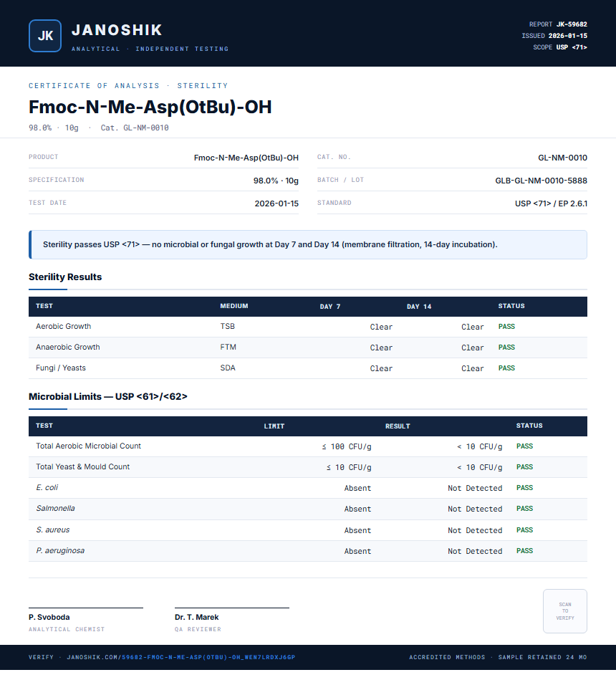
Task: Click the Salmonella row label
Action: click(55, 508)
